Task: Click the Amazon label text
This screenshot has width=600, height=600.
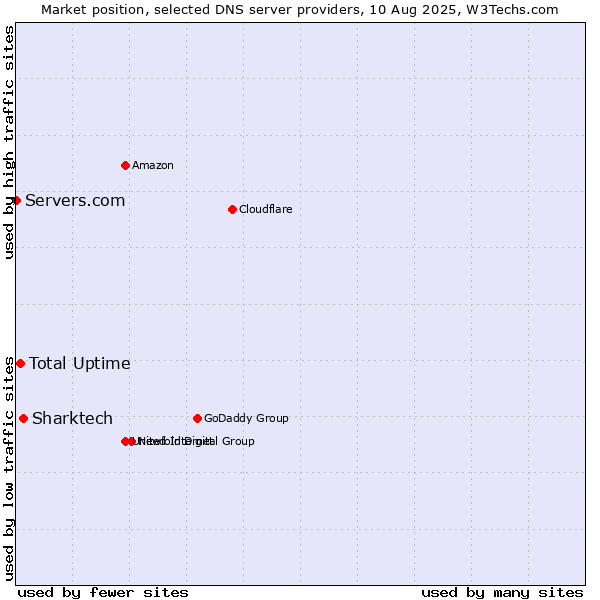Action: [153, 165]
